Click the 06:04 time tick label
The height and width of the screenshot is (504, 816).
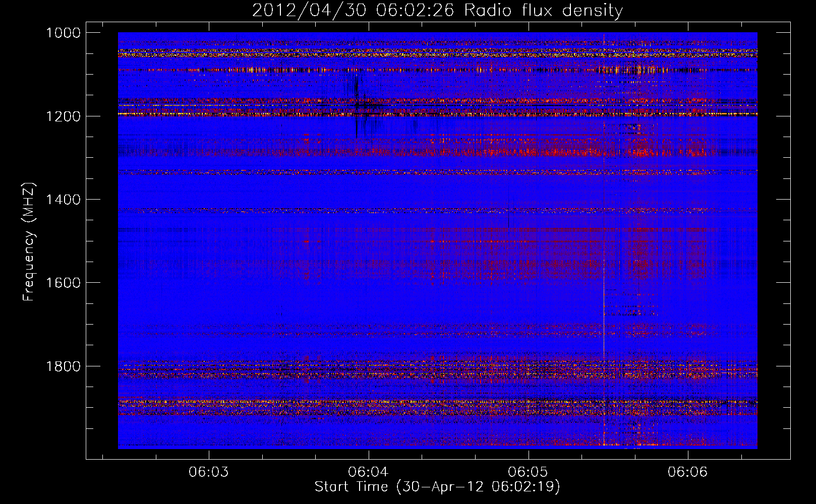pos(368,472)
